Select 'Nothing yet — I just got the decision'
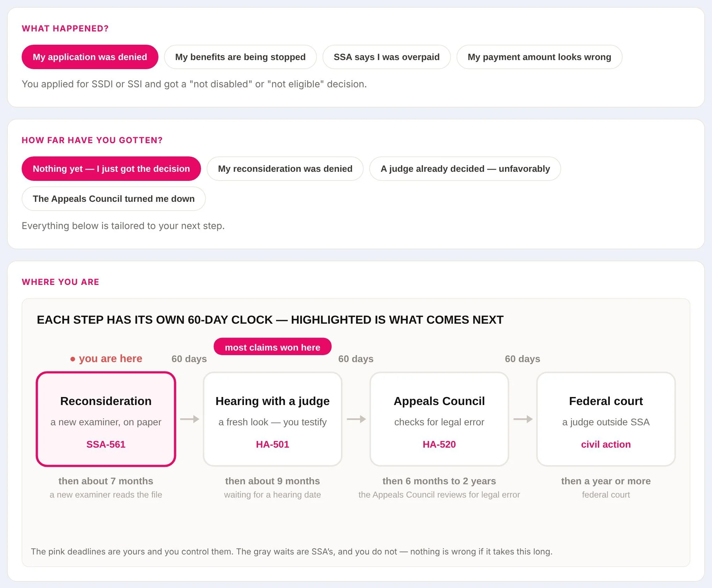 coord(111,169)
